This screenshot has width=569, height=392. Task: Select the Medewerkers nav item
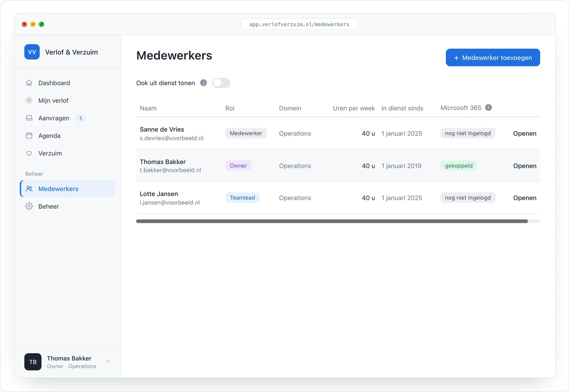(x=68, y=189)
